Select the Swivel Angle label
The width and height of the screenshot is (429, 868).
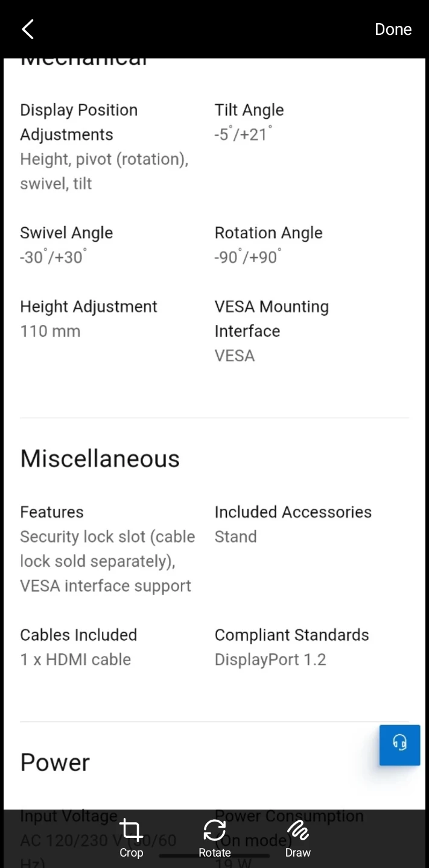[66, 233]
